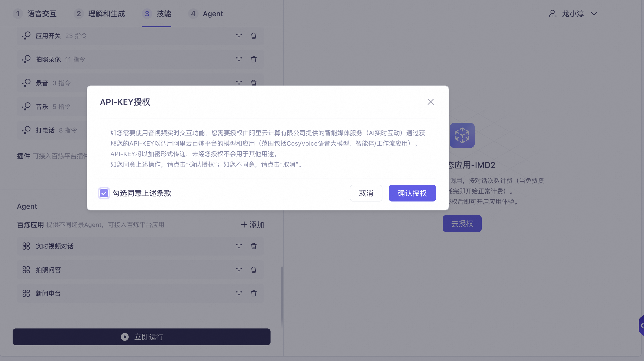Click the app grid icon for 新闻电台

click(x=26, y=293)
